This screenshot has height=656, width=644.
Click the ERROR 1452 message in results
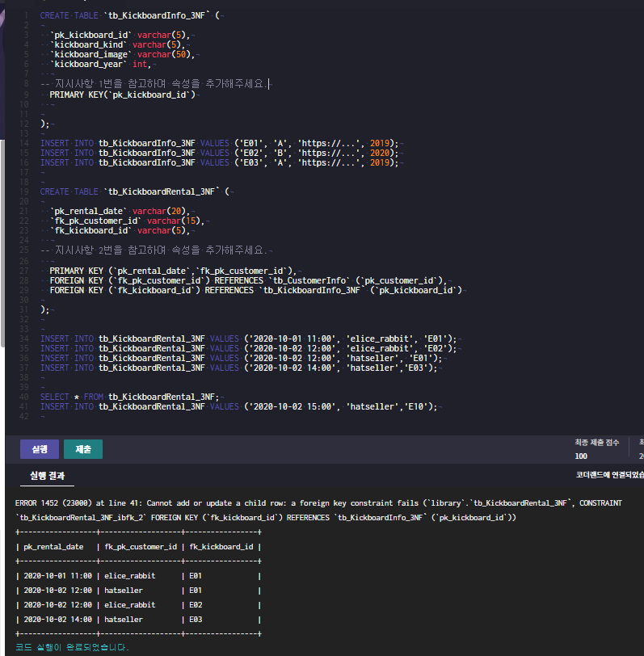318,511
